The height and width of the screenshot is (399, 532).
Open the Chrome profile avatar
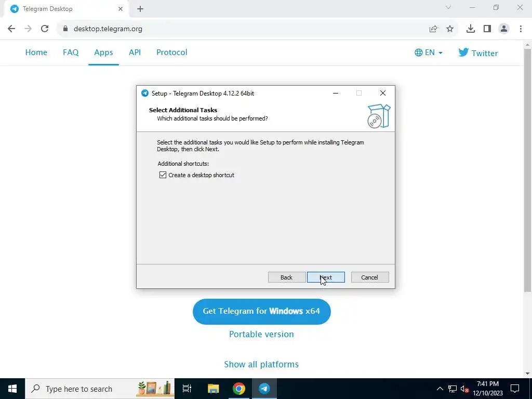coord(504,29)
